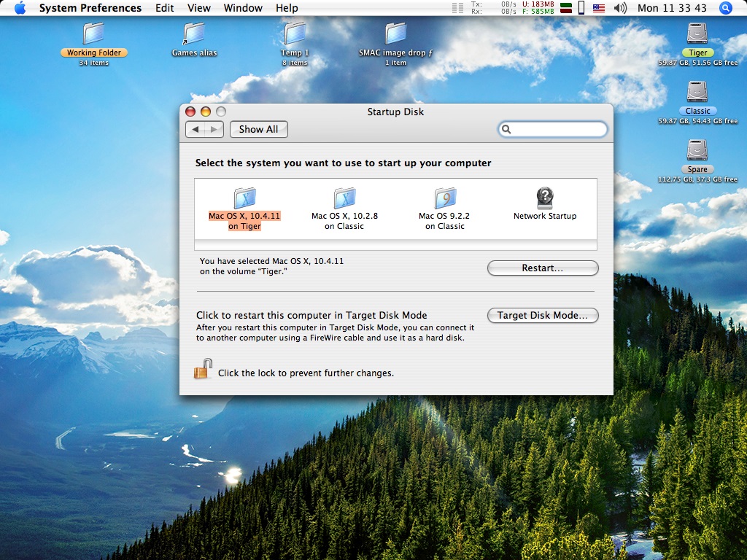Select the Tiger hard drive icon
747x560 pixels.
697,34
